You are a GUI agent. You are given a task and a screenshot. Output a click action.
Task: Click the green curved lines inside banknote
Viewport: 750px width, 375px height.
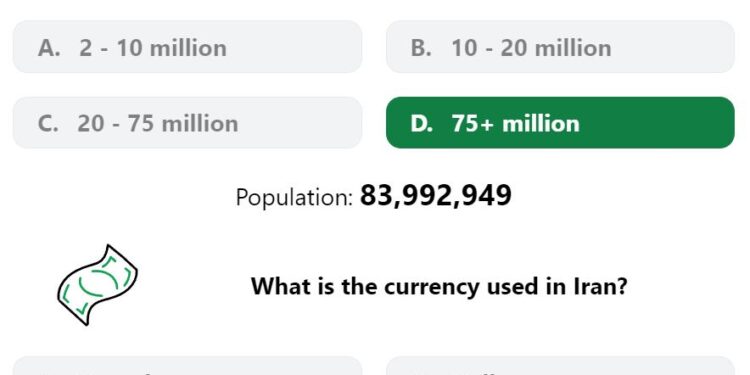coord(99,284)
